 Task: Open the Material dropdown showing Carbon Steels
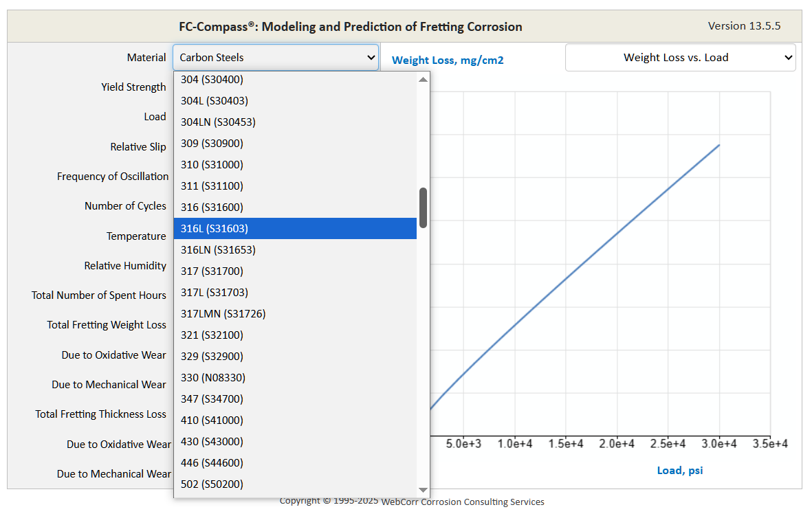[276, 58]
